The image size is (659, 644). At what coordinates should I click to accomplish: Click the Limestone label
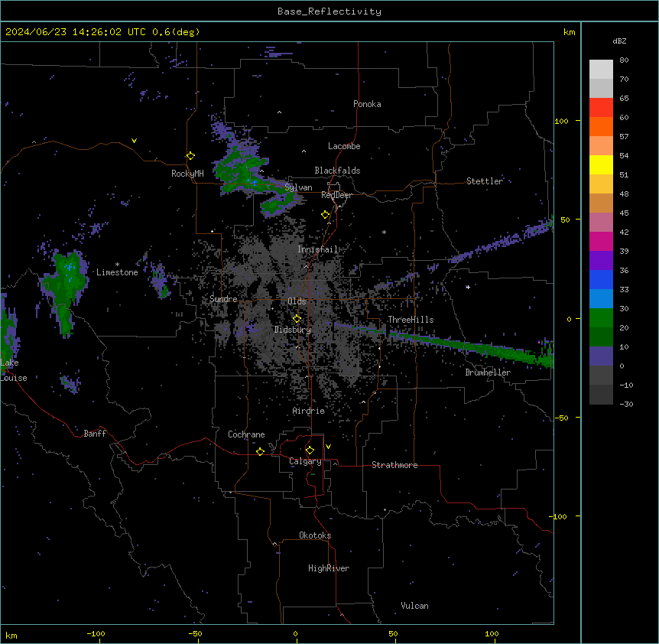(x=117, y=272)
